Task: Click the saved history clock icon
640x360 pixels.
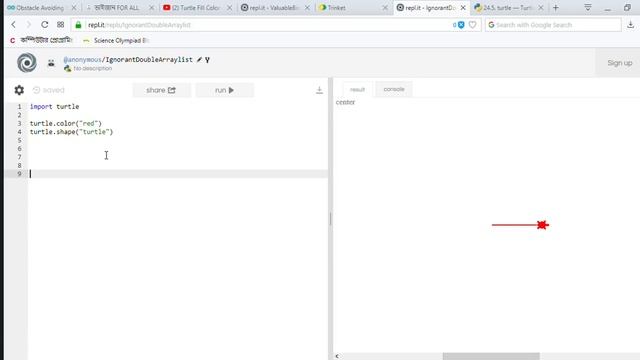Action: click(36, 90)
